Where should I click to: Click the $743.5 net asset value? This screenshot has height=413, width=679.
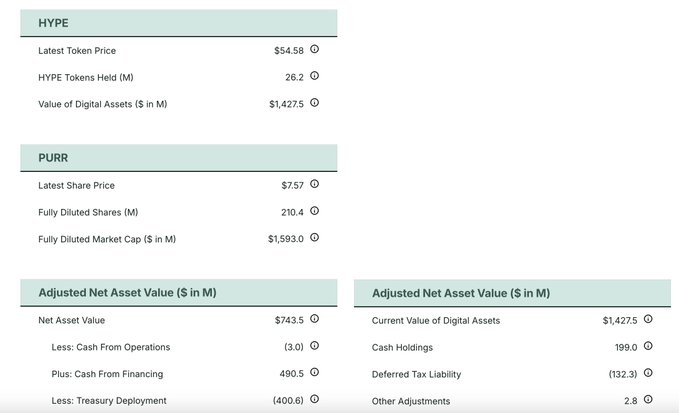pos(289,320)
